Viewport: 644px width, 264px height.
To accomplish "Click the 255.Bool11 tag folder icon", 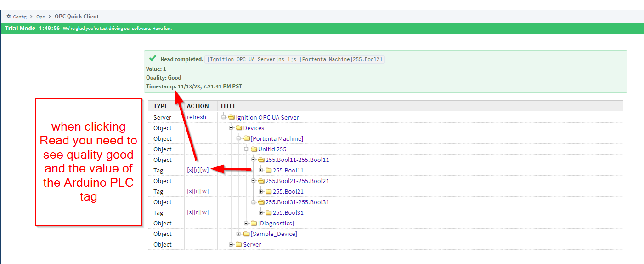I will tap(268, 170).
